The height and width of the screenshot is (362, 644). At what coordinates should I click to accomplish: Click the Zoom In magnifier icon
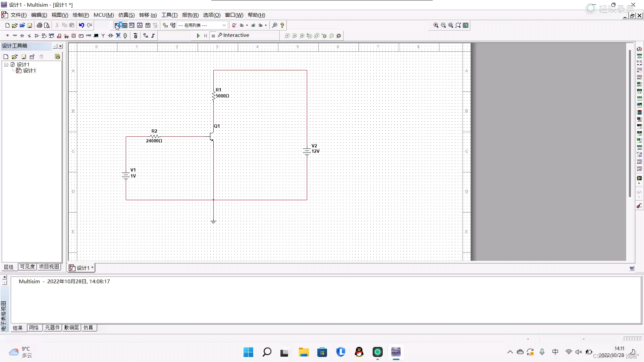[436, 25]
